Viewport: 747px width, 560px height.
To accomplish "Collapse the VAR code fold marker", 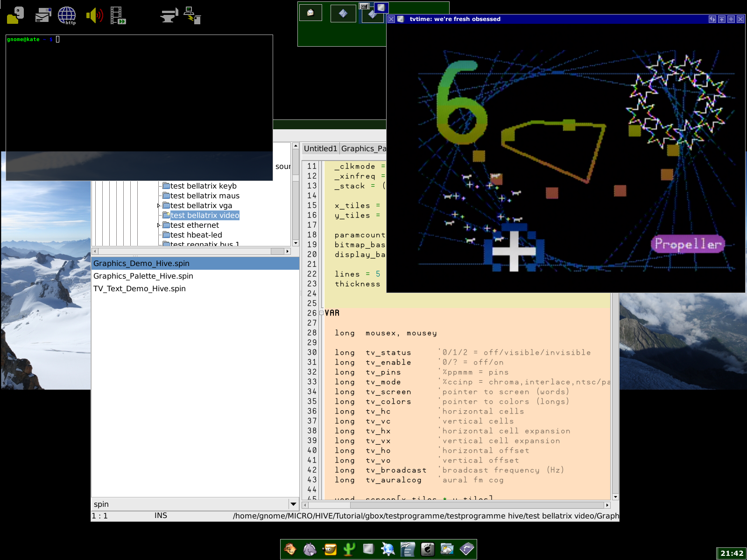I will pyautogui.click(x=321, y=313).
